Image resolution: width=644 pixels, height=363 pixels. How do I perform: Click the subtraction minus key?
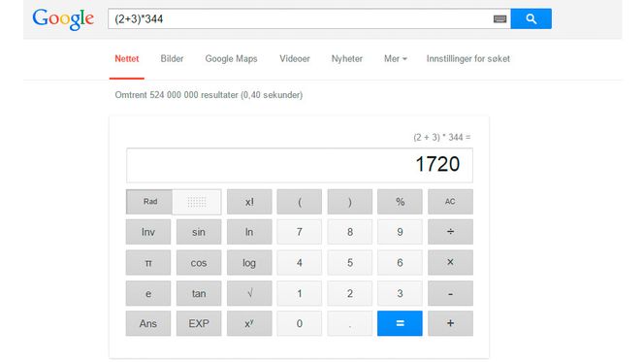pos(450,293)
